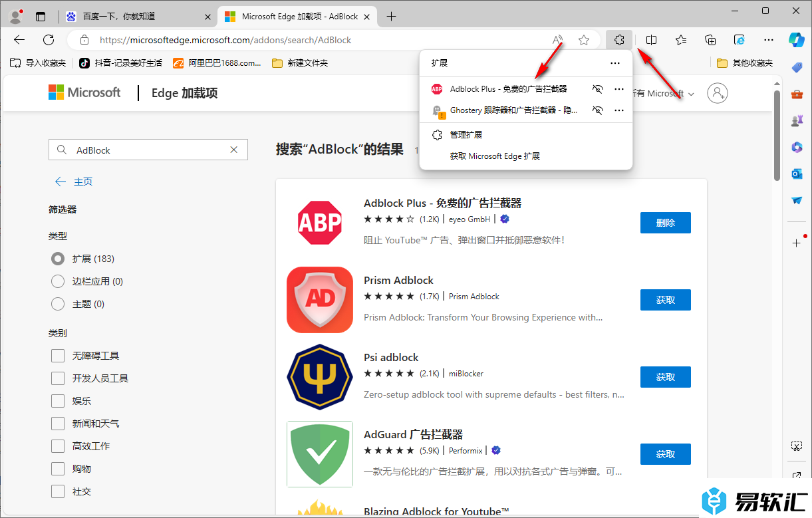The image size is (812, 518).
Task: Click 删除 button for Adblock Plus
Action: tap(666, 223)
